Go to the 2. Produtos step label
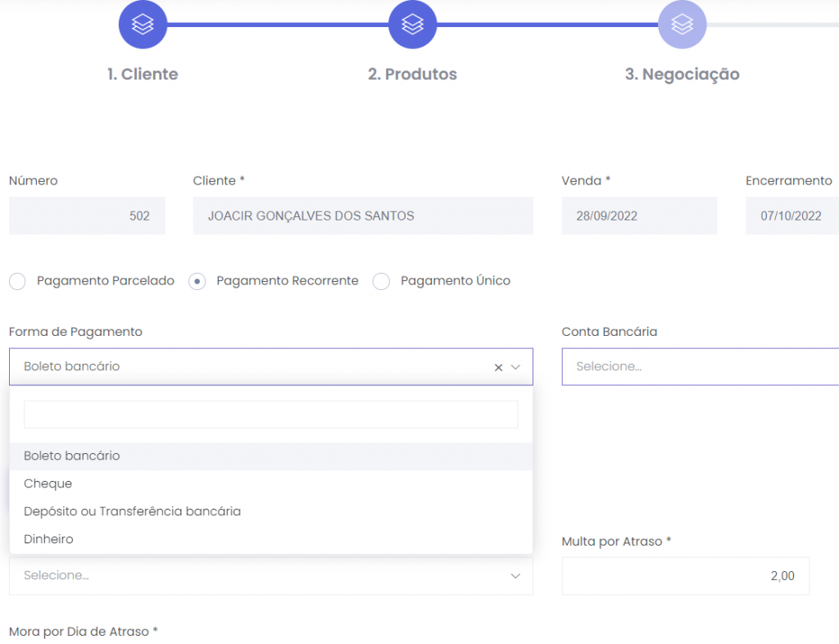 point(412,75)
